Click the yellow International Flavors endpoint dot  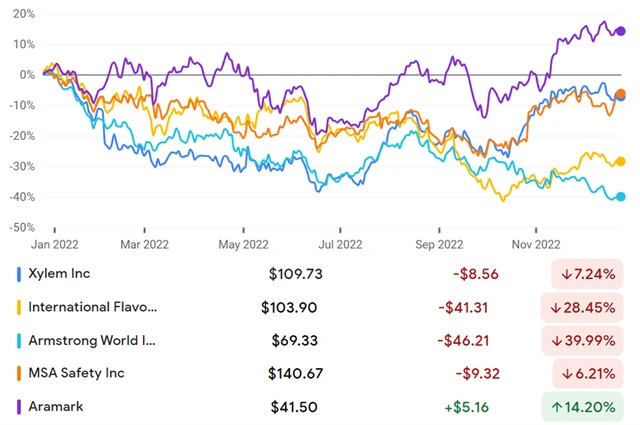click(621, 161)
